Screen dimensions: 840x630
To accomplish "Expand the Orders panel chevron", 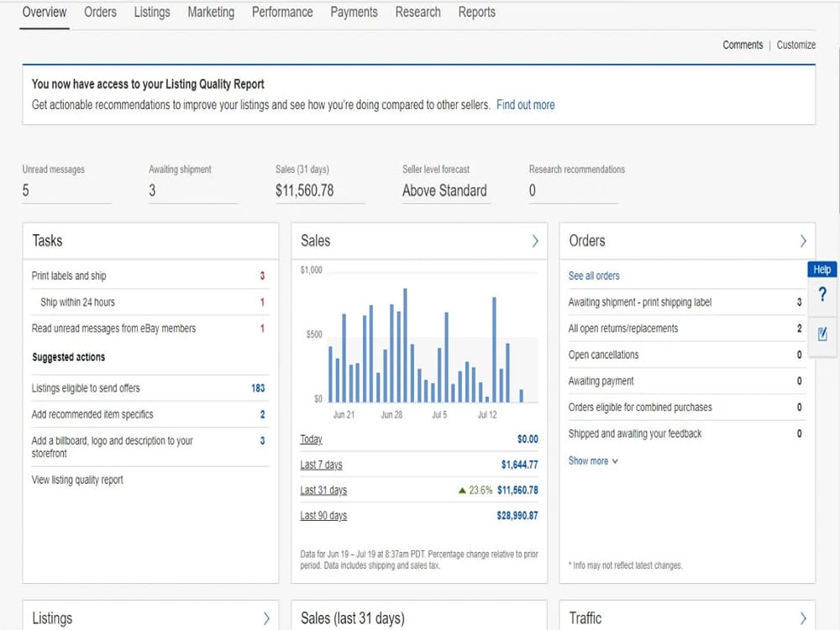I will point(803,241).
